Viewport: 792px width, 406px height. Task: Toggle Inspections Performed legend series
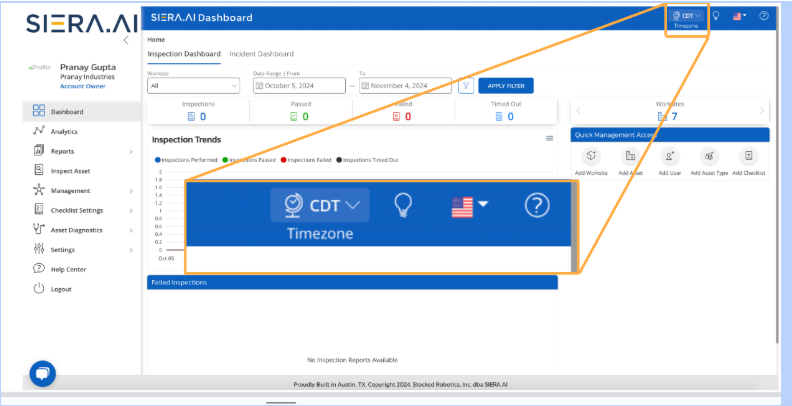click(x=186, y=160)
